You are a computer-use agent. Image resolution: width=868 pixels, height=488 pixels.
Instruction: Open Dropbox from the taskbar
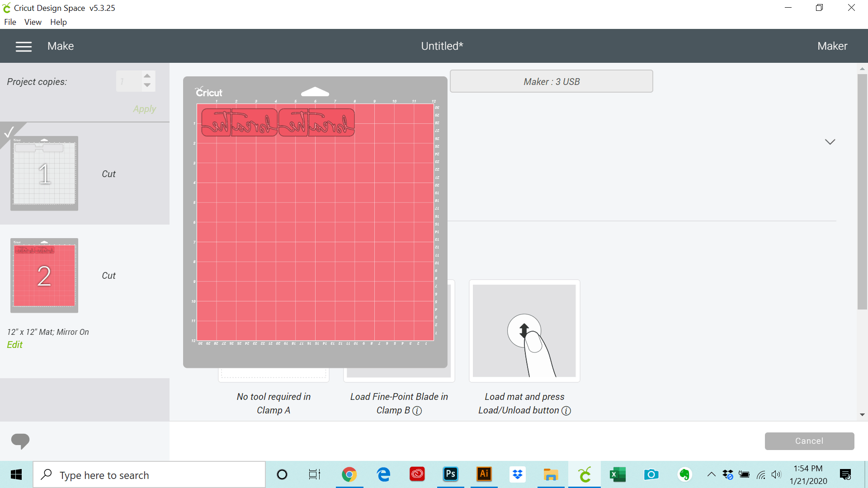(x=518, y=474)
